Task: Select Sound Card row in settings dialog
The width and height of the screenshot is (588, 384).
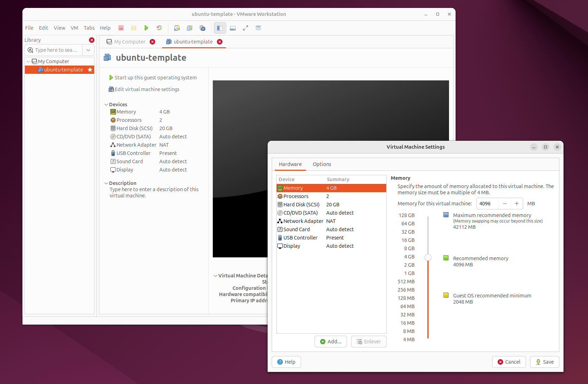Action: [331, 229]
